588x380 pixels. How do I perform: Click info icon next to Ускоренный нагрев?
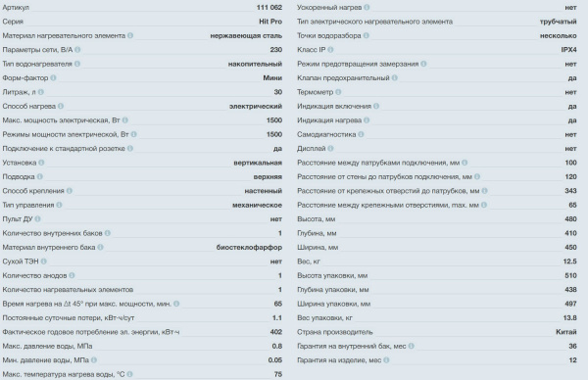point(367,7)
